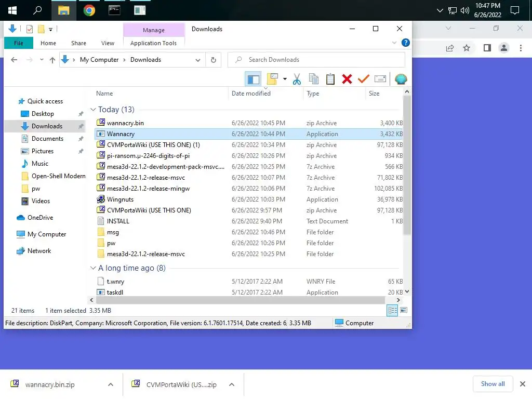Screen dimensions: 532x399
Task: Click the Classic Shell settings shell icon
Action: [401, 79]
